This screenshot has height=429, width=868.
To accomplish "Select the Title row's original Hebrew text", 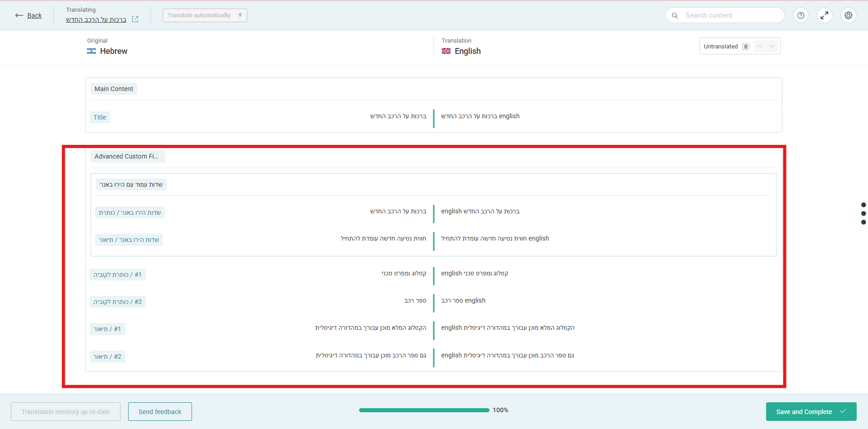I will pyautogui.click(x=398, y=116).
